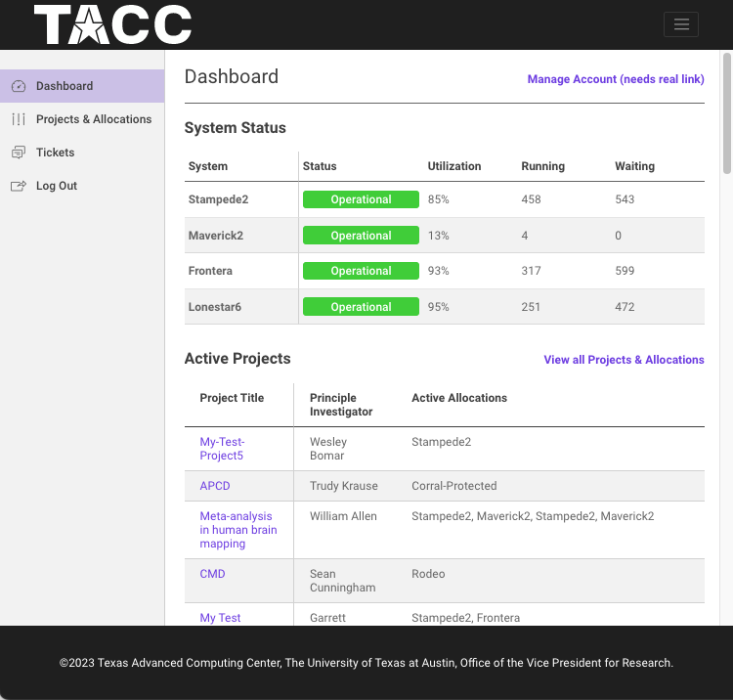733x700 pixels.
Task: Click Frontera waiting count 599
Action: coord(625,271)
